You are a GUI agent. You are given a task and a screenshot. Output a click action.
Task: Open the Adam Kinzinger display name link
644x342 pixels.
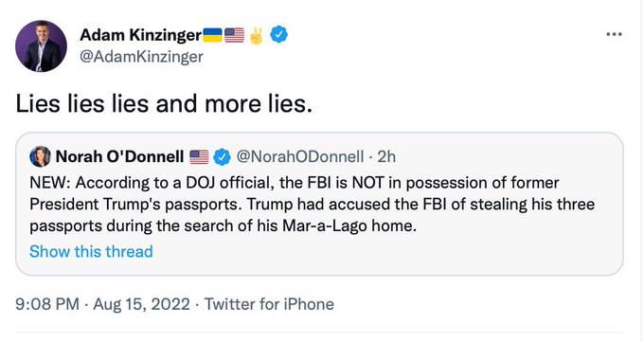pyautogui.click(x=140, y=35)
